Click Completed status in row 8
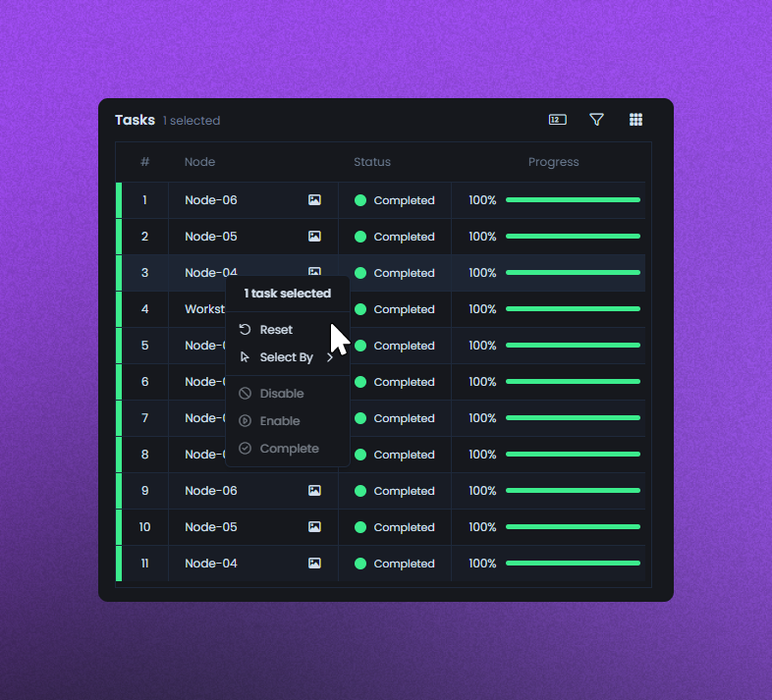Viewport: 772px width, 700px height. click(405, 455)
